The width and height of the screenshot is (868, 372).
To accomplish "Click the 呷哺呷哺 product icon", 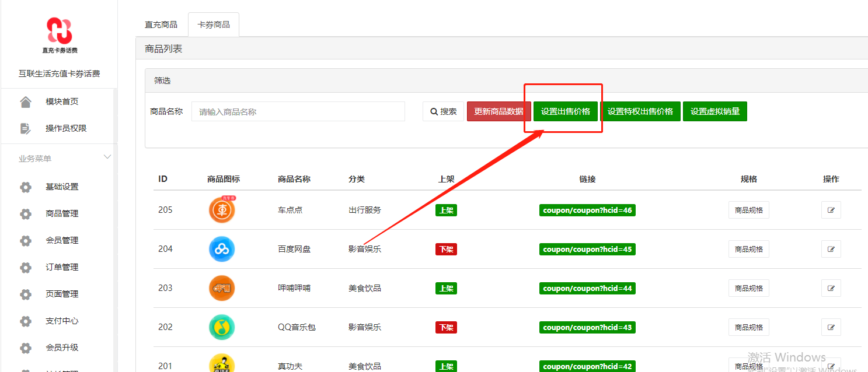I will 222,288.
